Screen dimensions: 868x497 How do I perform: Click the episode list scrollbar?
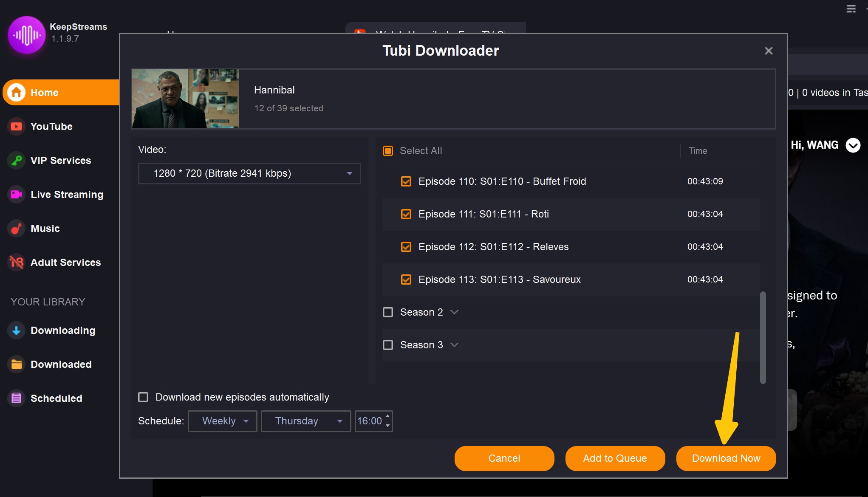[763, 337]
